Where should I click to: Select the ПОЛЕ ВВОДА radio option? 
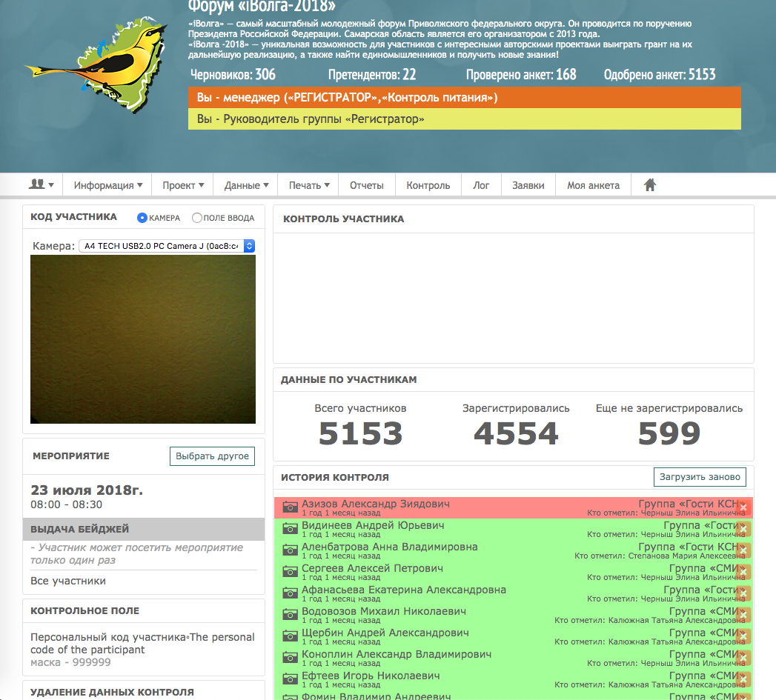coord(196,218)
